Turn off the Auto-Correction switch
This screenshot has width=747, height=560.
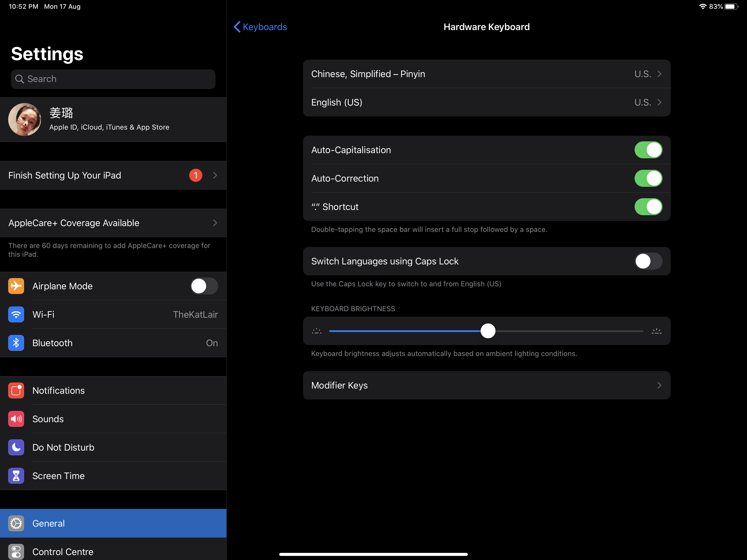648,178
